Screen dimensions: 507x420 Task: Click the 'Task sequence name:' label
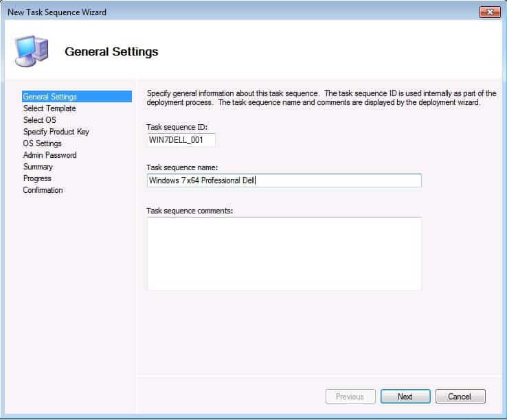click(x=182, y=167)
